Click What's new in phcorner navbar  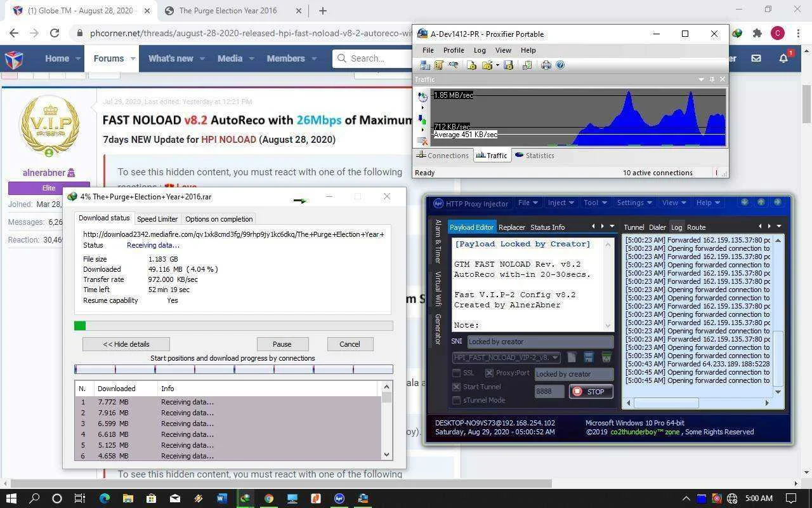(171, 58)
